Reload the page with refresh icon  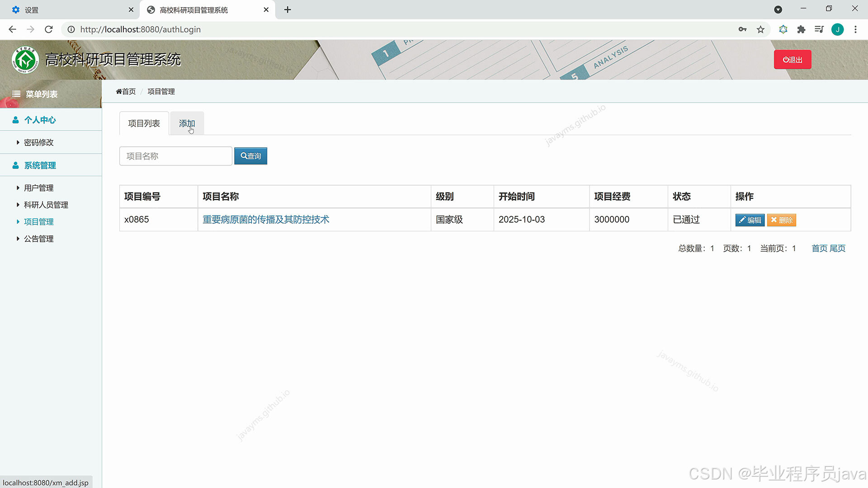click(49, 29)
